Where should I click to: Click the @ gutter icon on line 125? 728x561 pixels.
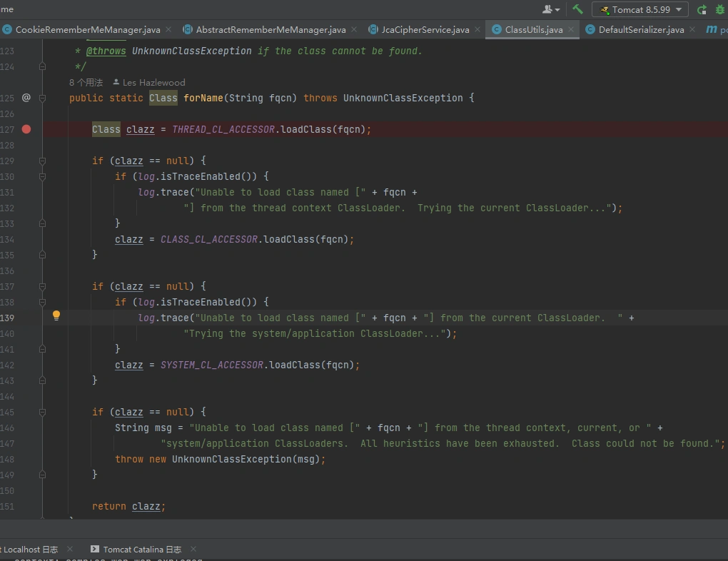[x=26, y=98]
